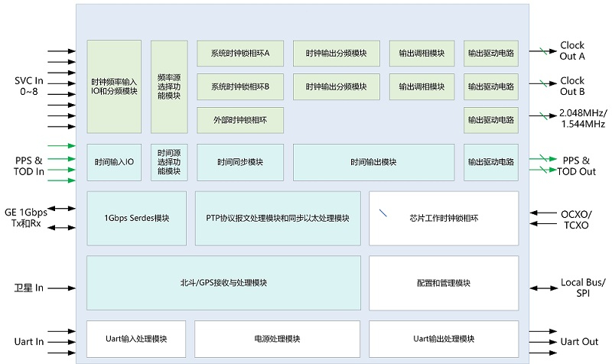Click the Clock Out A label

coord(571,51)
